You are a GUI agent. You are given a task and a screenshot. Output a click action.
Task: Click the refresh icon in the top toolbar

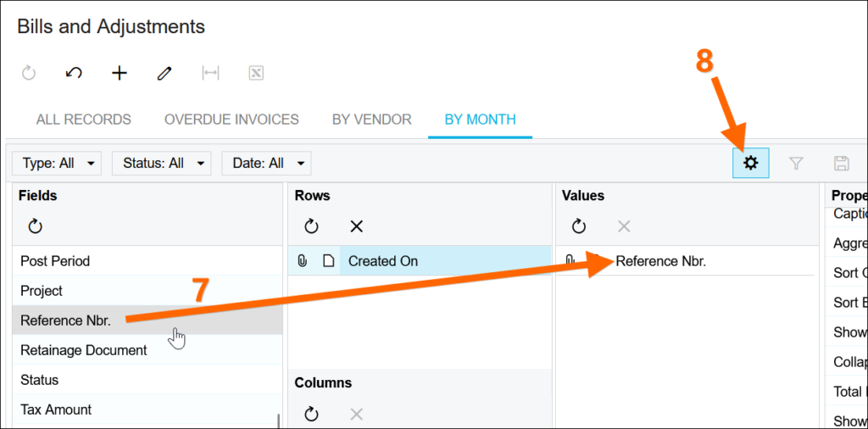(x=29, y=74)
